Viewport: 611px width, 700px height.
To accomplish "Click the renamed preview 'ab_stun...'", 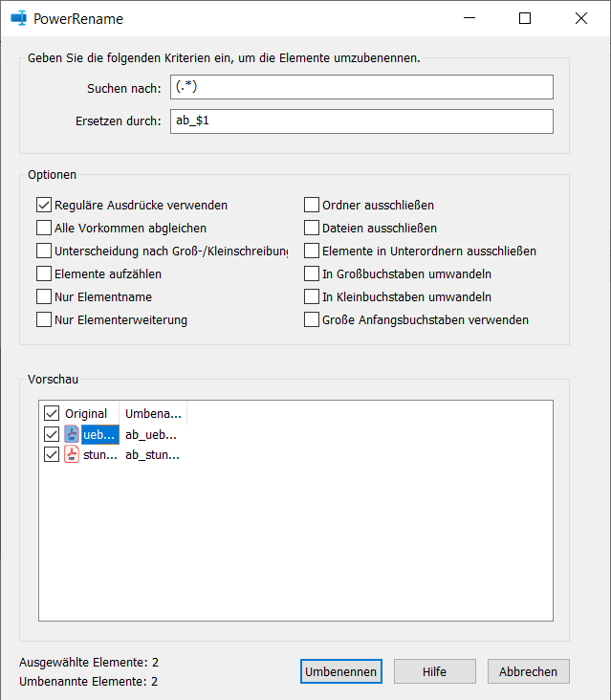I will coord(152,455).
